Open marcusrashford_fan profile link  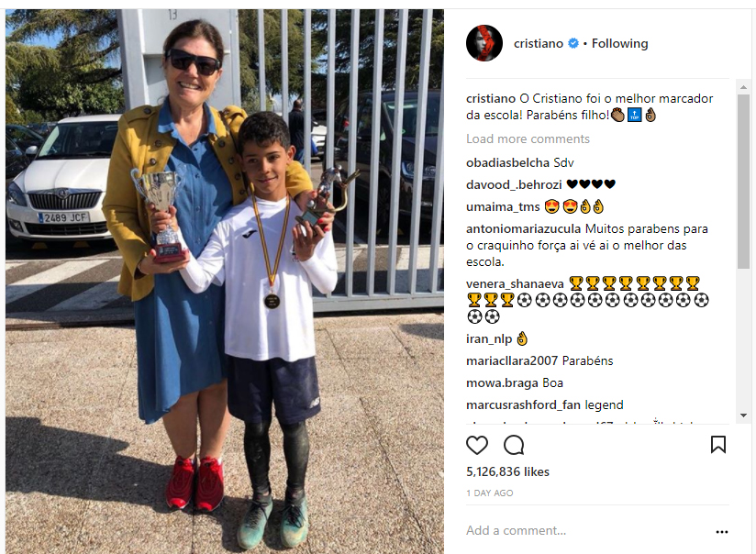tap(523, 404)
